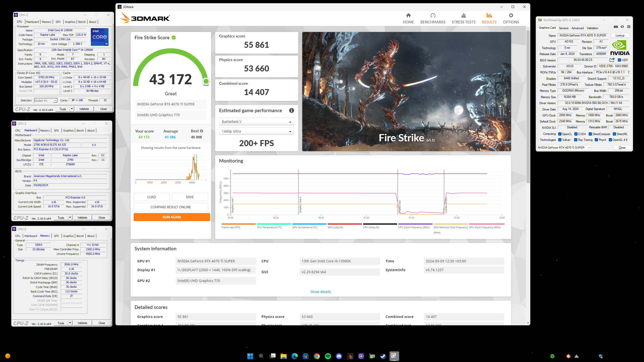This screenshot has height=362, width=644.
Task: Click the SAVE result button
Action: [x=190, y=197]
